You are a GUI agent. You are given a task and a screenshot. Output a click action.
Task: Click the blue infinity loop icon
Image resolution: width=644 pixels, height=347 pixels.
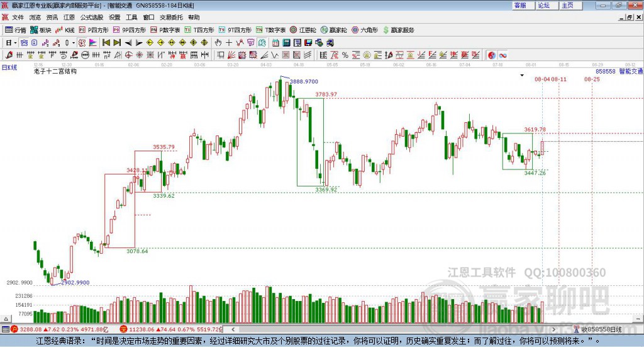tap(502, 55)
